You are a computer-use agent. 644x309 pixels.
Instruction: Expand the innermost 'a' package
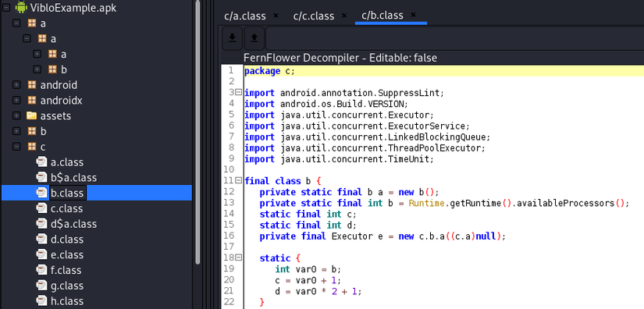click(37, 54)
